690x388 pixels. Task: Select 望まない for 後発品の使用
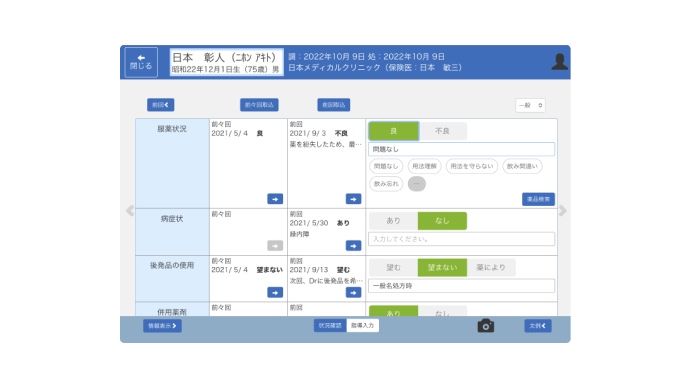click(x=442, y=267)
